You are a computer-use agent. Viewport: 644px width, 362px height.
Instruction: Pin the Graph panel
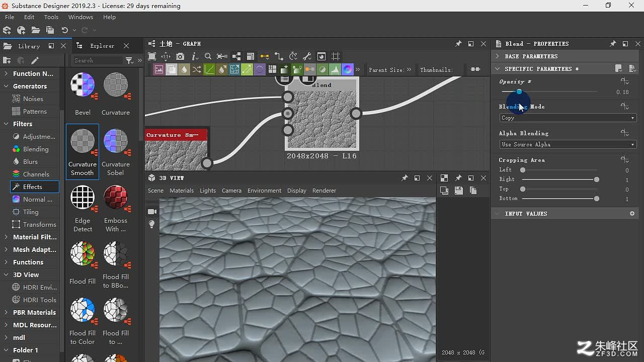[458, 44]
